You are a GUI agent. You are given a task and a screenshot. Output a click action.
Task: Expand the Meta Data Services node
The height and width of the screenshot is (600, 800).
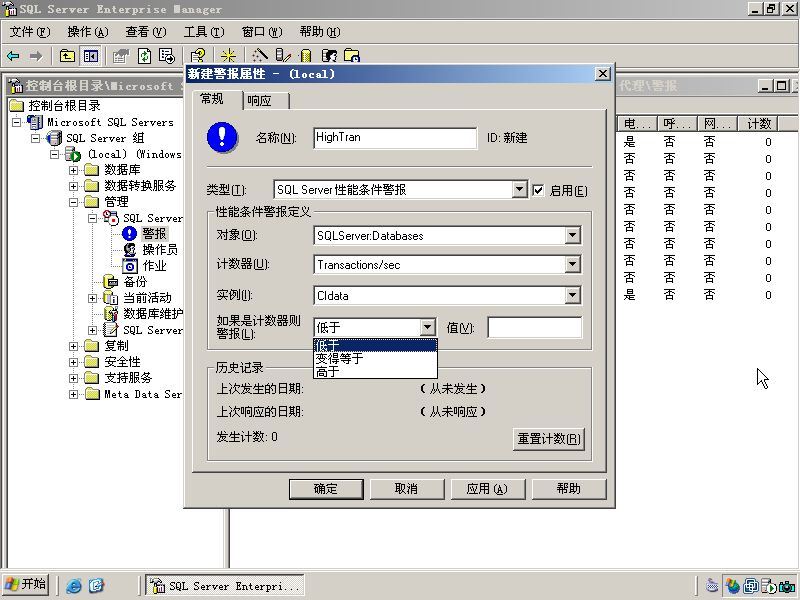pyautogui.click(x=73, y=394)
